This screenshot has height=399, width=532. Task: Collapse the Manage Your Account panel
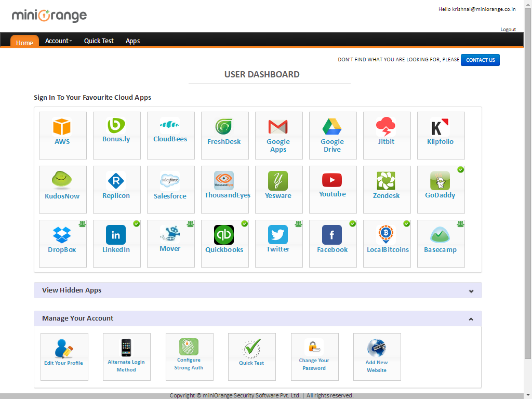[x=471, y=319]
